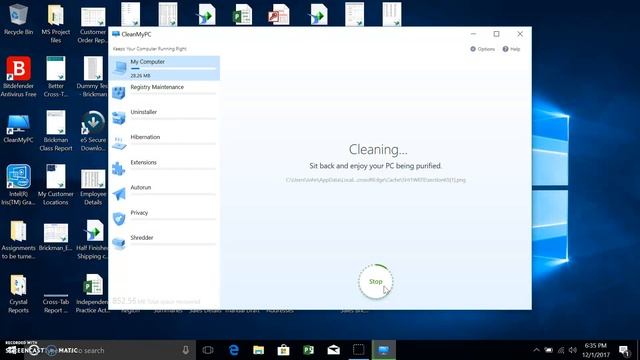Click the Recycle Bin desktop icon
This screenshot has width=640, height=360.
[x=18, y=19]
